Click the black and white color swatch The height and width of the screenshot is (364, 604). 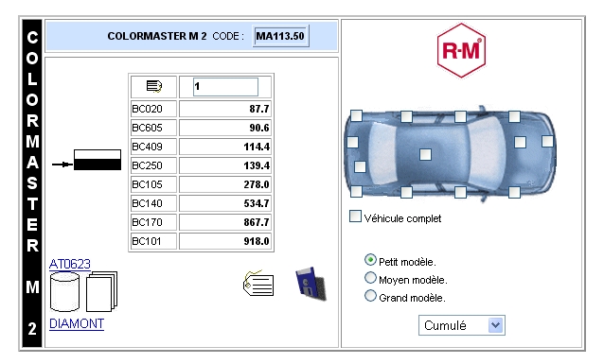pyautogui.click(x=98, y=160)
